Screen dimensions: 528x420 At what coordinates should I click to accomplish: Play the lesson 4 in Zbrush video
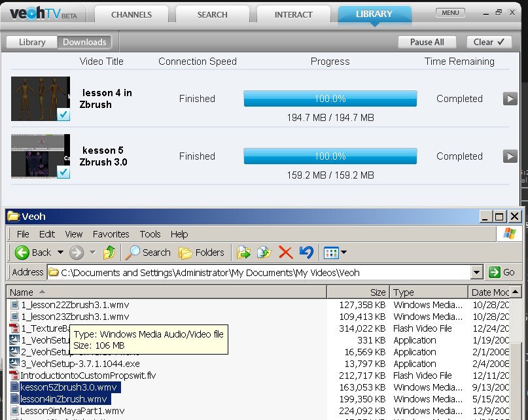[x=510, y=99]
